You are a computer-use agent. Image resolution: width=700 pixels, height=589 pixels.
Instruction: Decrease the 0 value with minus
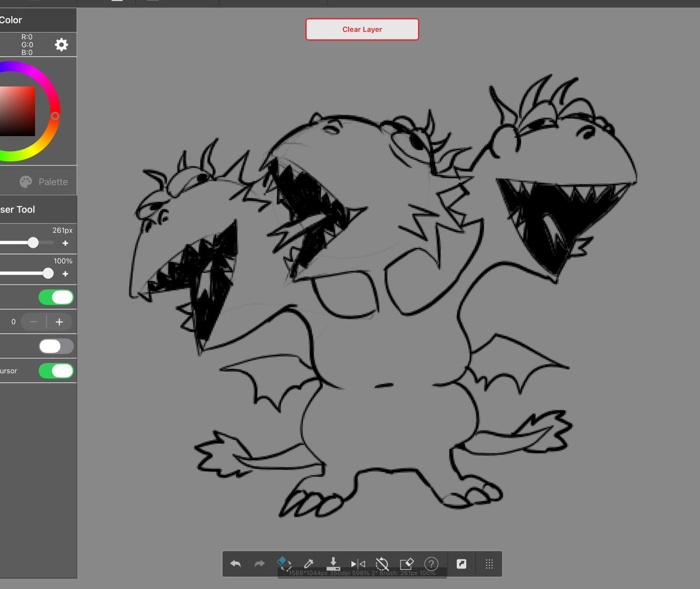[x=34, y=322]
